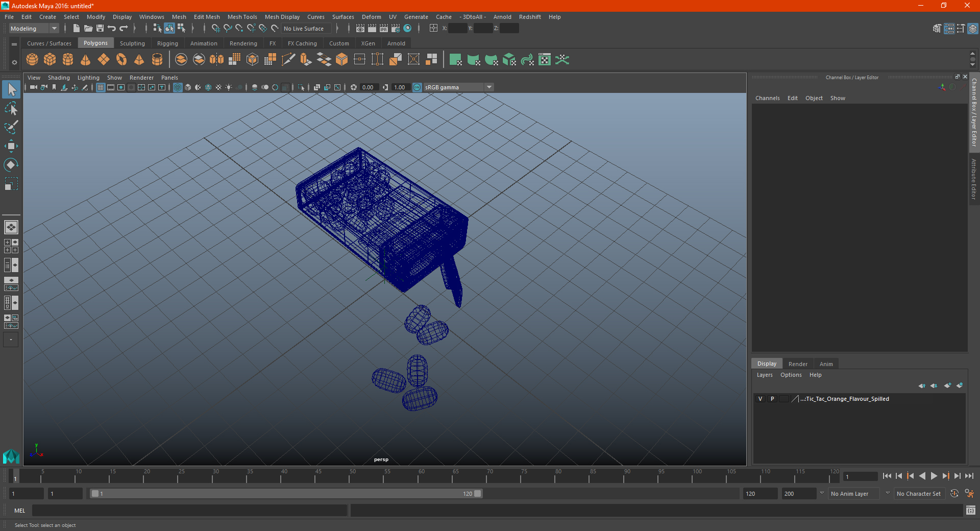
Task: Click the play backwards button
Action: tap(922, 476)
